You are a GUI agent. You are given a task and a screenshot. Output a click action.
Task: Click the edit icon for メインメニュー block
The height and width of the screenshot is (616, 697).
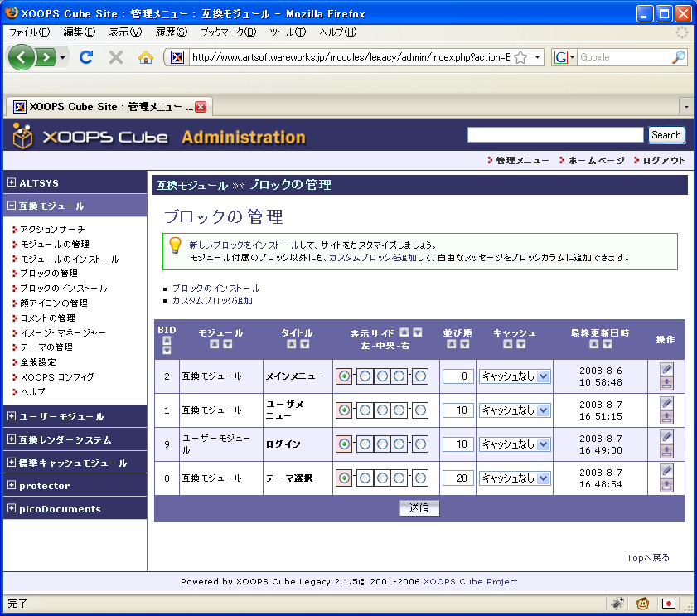point(666,369)
